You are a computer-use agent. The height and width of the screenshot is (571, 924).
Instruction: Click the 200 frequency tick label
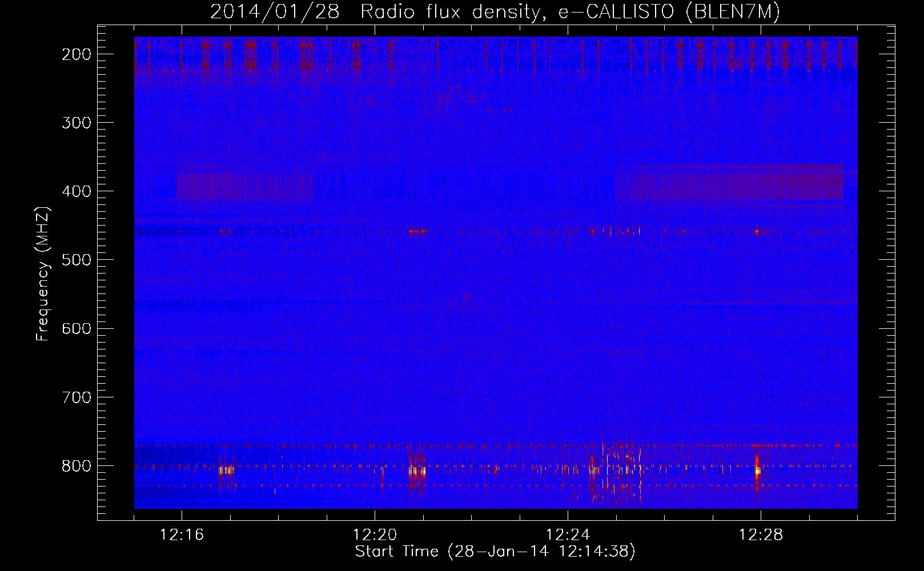pyautogui.click(x=76, y=54)
